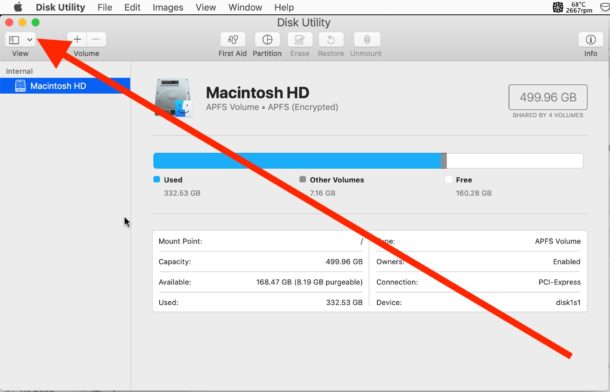Click the gray Other Volumes legend swatch

coord(303,179)
